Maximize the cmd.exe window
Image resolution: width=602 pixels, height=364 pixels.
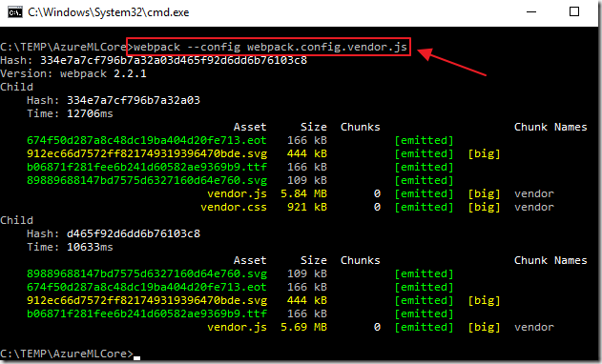point(574,11)
